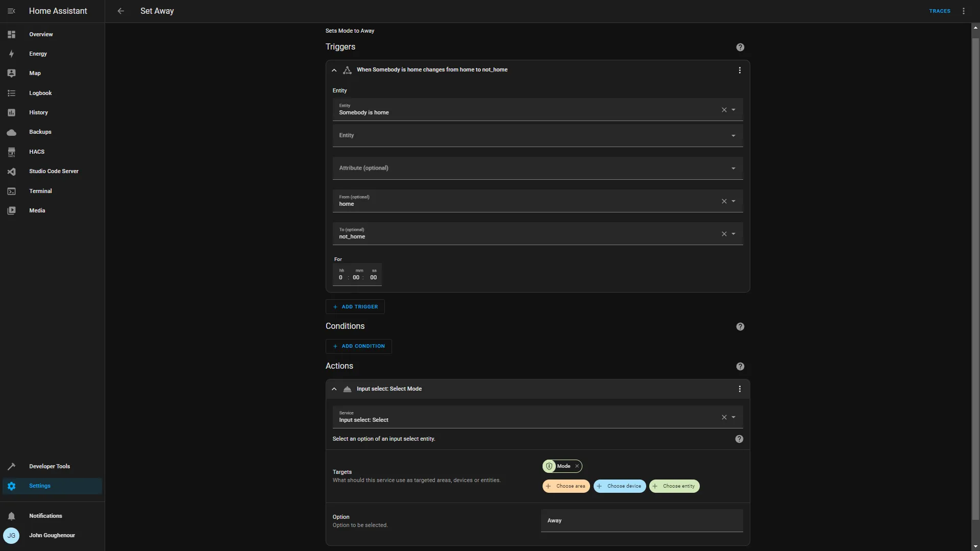Image resolution: width=980 pixels, height=551 pixels.
Task: Click the Terminal icon in sidebar
Action: pyautogui.click(x=11, y=191)
